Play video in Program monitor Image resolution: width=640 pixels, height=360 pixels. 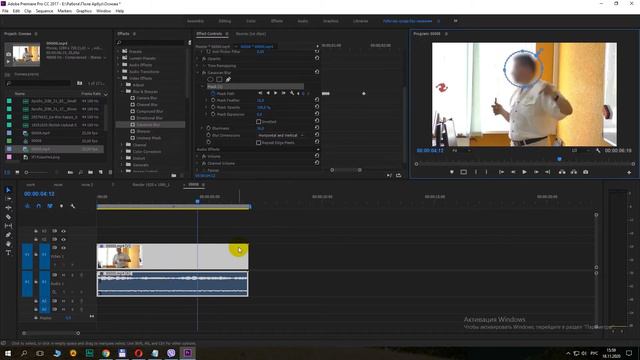[524, 172]
